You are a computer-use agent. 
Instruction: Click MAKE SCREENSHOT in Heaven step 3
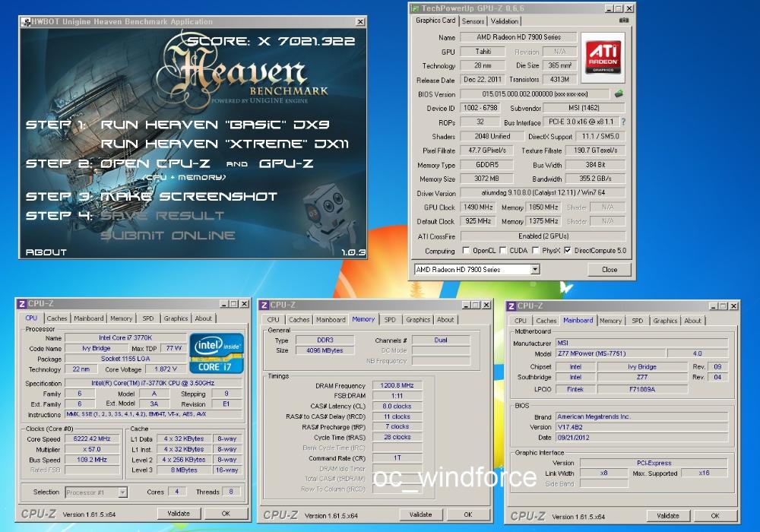188,196
